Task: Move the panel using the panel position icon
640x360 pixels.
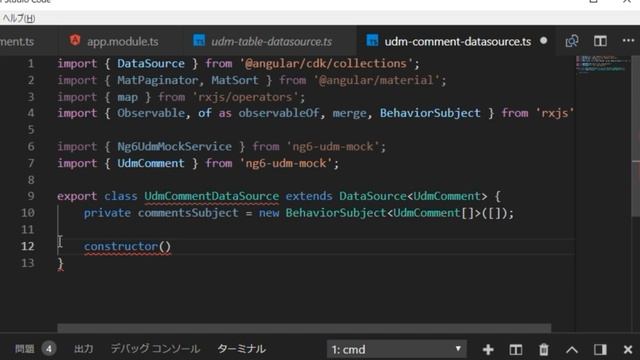Action: point(600,350)
